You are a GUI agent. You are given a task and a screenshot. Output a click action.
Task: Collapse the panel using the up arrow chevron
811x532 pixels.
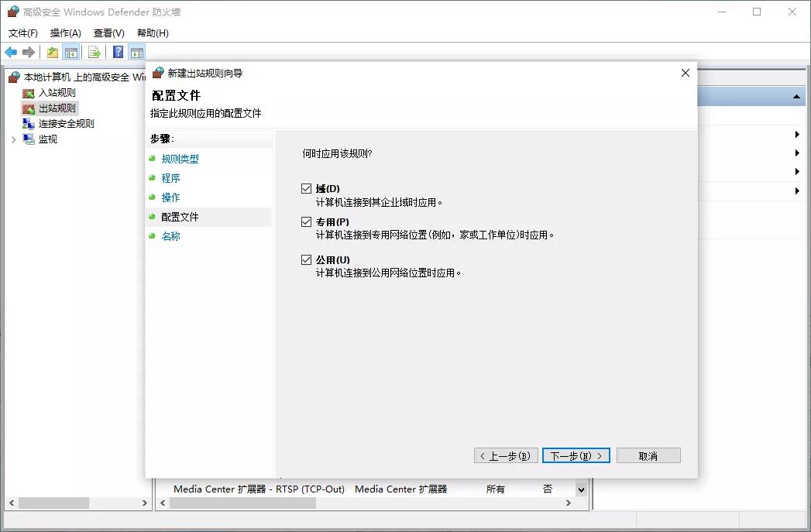pos(797,96)
